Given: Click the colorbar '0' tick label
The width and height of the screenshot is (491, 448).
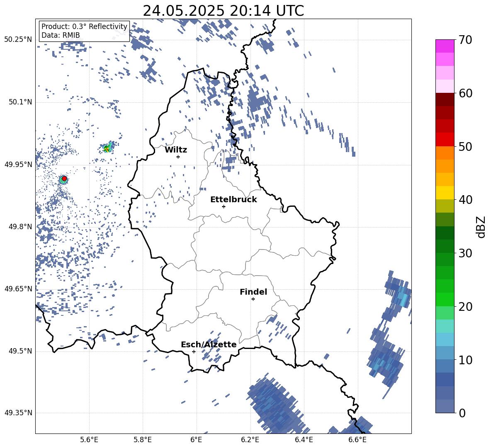Looking at the screenshot, I should pos(462,413).
